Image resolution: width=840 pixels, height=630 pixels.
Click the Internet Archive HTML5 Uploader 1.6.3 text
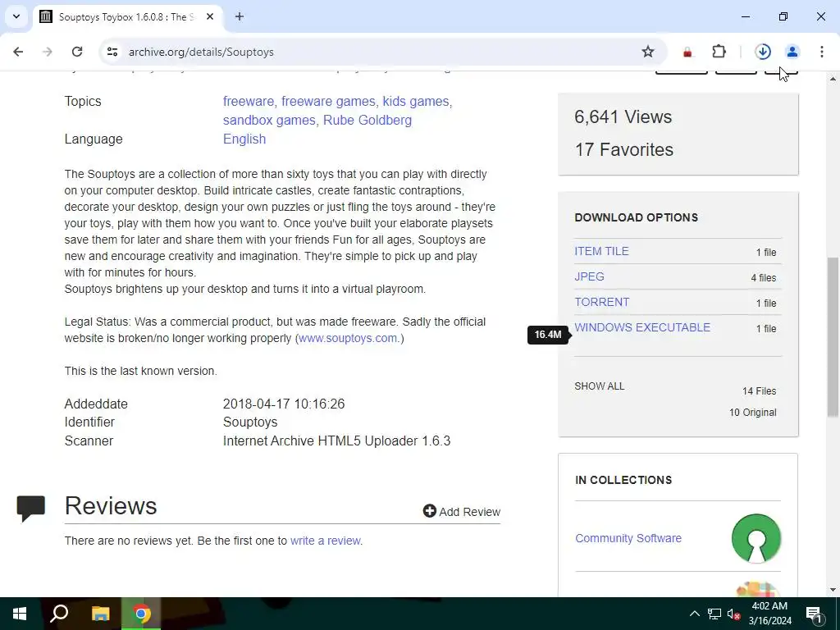(x=336, y=441)
